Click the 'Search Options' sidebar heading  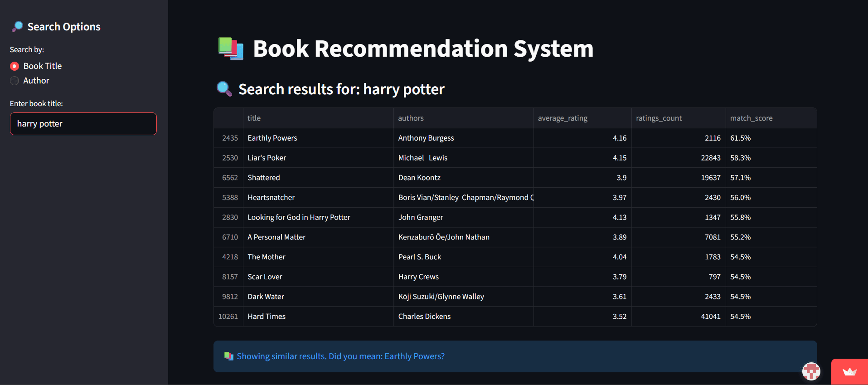pos(64,27)
